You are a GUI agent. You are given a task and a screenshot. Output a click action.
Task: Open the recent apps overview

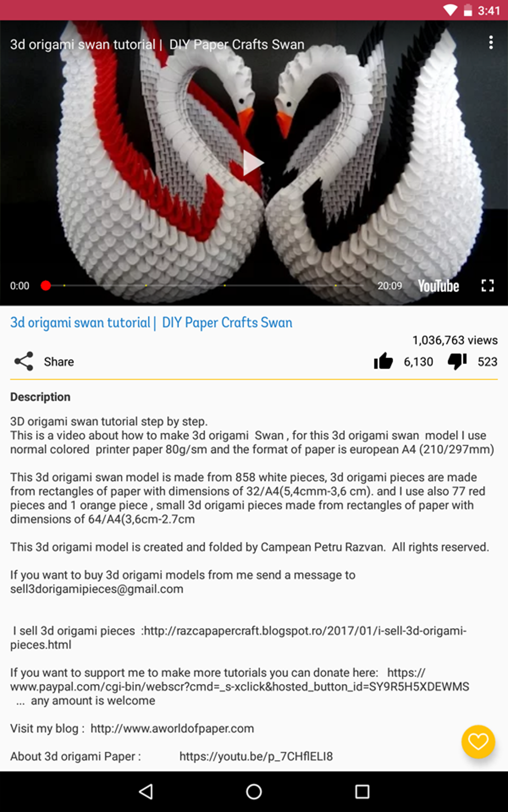(x=362, y=792)
